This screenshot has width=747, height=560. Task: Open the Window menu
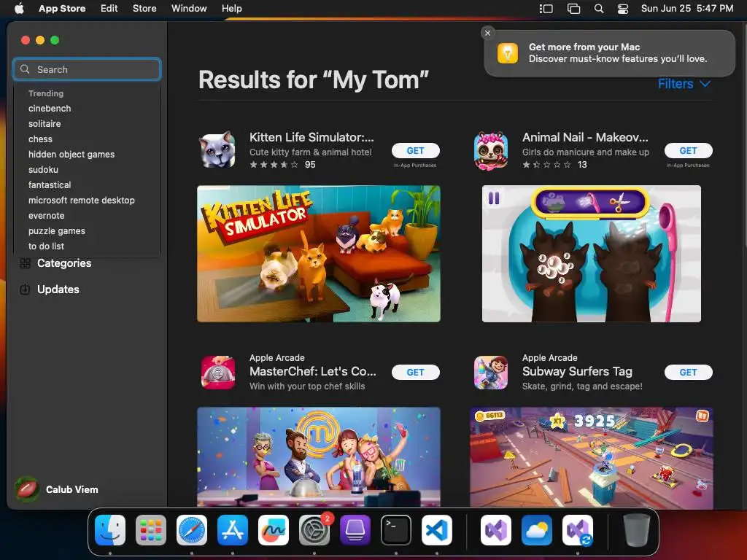(x=189, y=8)
